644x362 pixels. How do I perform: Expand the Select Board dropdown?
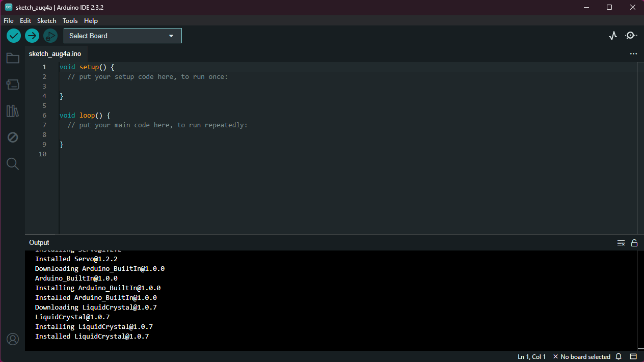[122, 36]
